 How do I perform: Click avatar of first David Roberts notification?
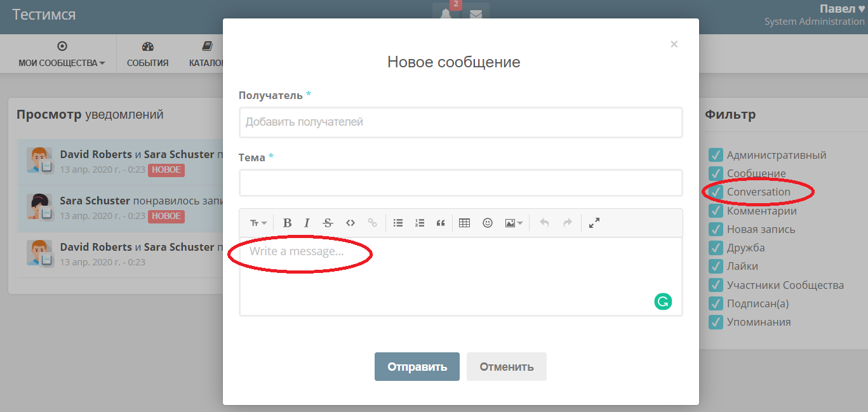pos(39,161)
